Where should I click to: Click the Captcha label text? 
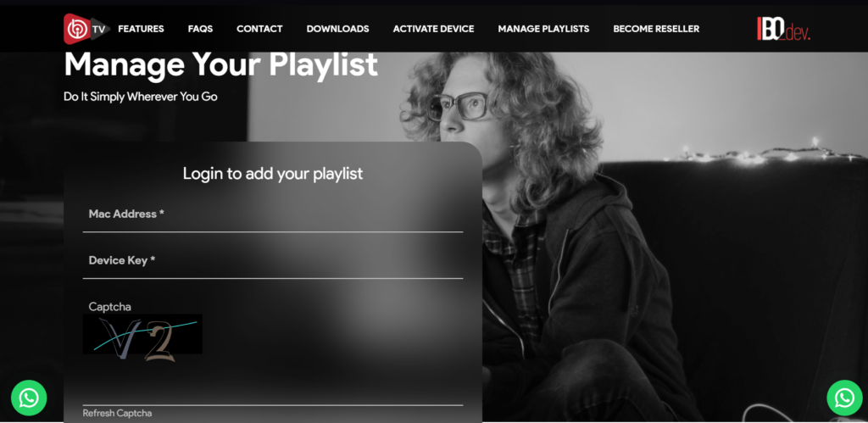(x=110, y=307)
